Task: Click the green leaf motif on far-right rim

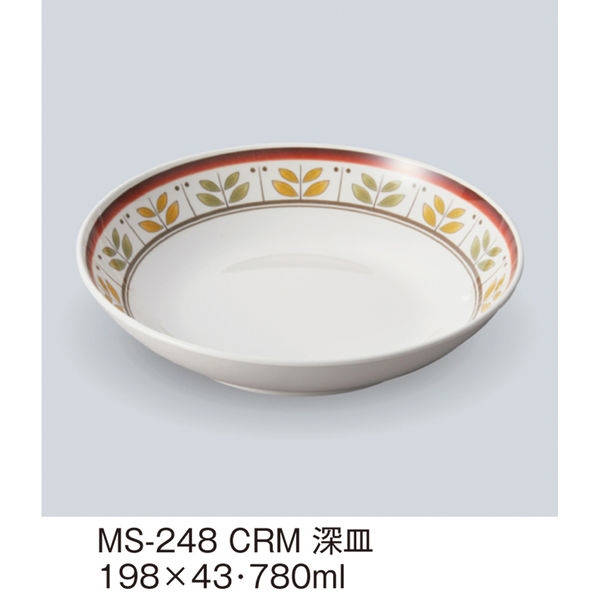Action: click(484, 251)
